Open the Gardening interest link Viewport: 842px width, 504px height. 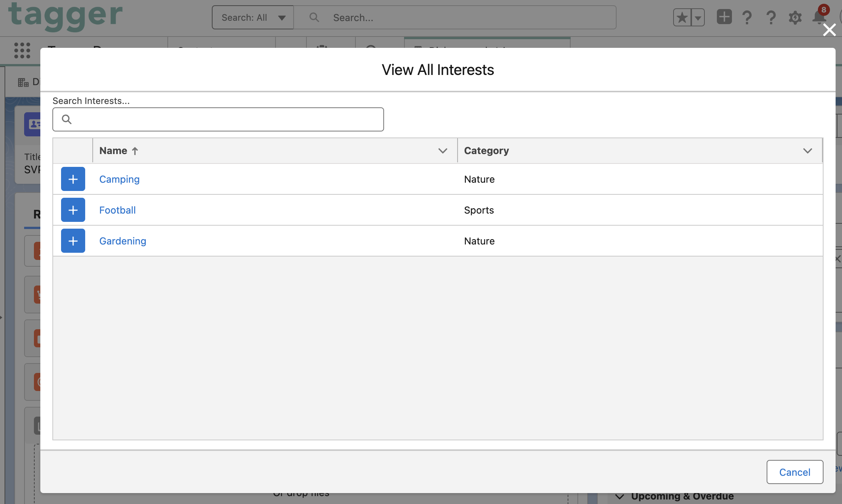pos(122,241)
